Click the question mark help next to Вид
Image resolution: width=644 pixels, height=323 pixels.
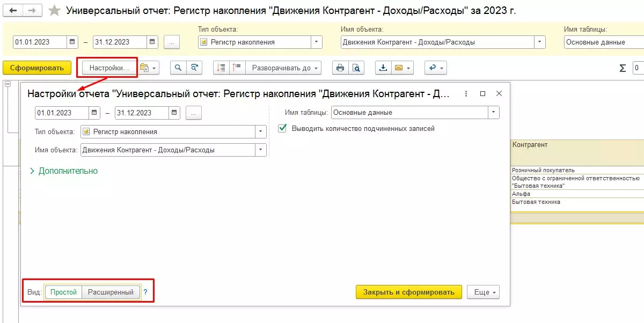(145, 292)
